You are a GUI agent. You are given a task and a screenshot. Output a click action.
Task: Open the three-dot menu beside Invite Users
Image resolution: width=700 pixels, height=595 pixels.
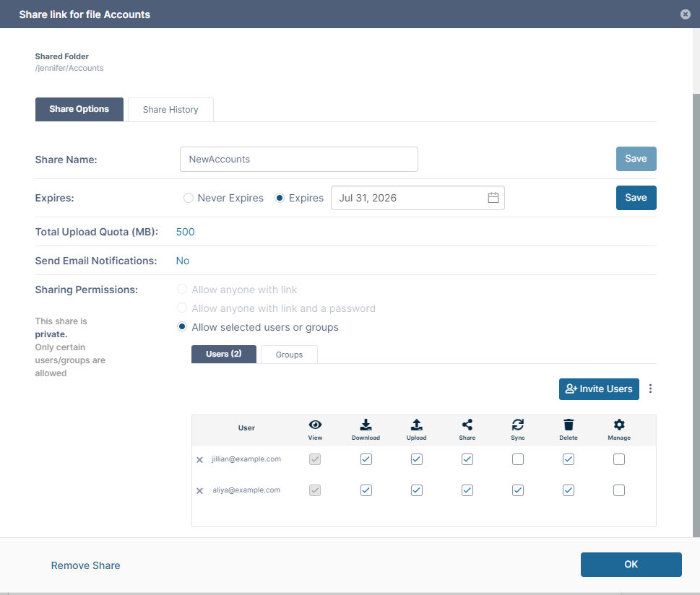click(650, 388)
